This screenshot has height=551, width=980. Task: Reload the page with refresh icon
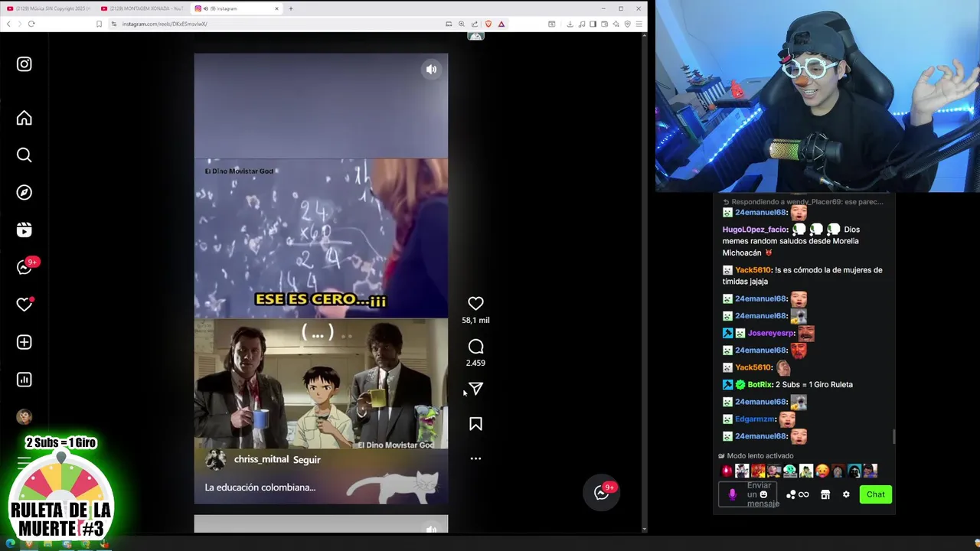pyautogui.click(x=31, y=24)
